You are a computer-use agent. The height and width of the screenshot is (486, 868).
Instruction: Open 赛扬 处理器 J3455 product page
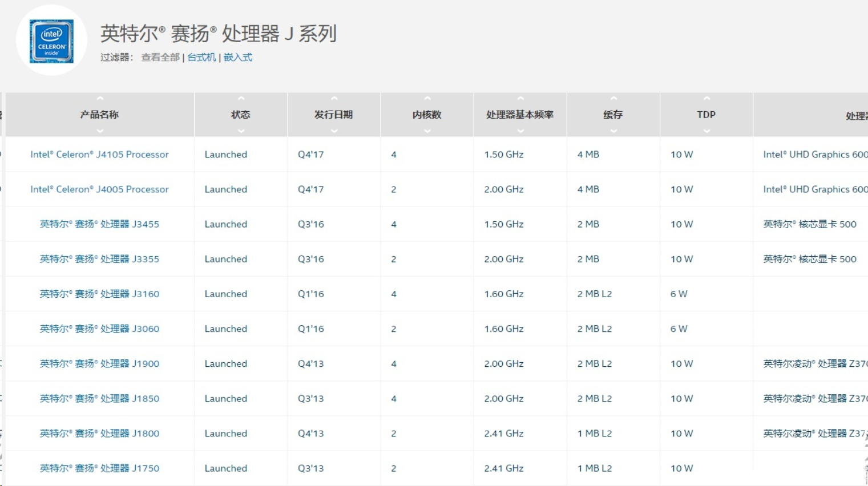pos(99,224)
